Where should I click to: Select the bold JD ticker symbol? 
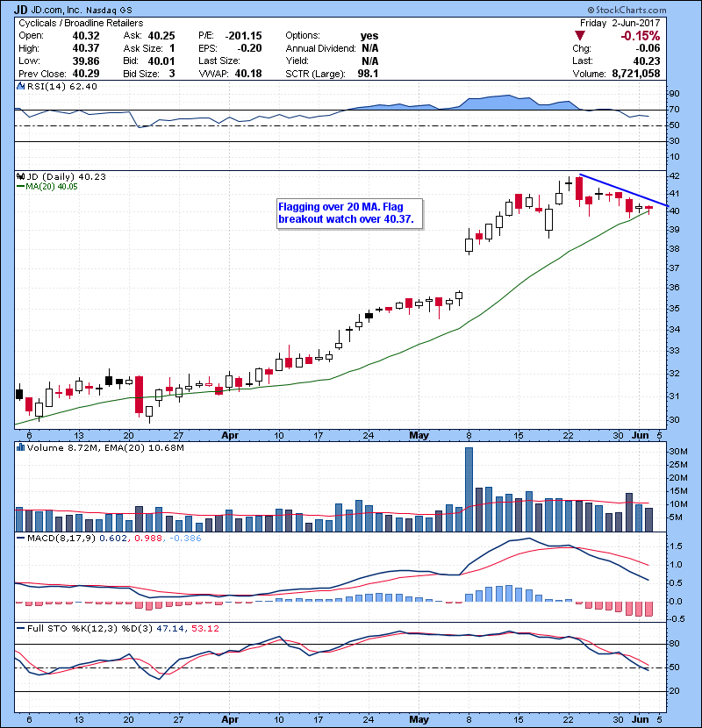click(x=20, y=10)
